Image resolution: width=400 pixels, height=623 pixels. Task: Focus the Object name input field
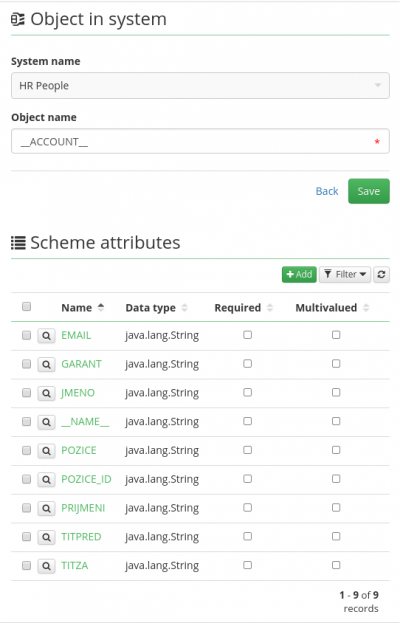click(x=200, y=141)
